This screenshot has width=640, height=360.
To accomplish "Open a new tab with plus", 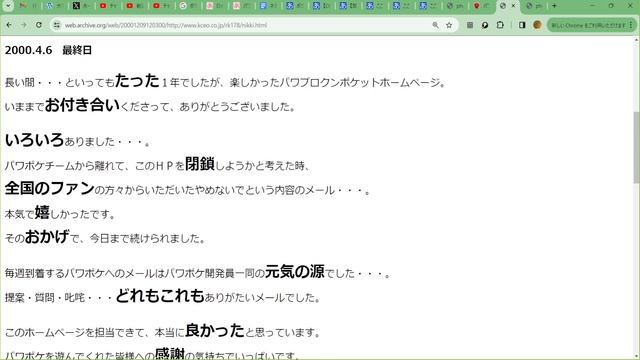I will (x=554, y=6).
